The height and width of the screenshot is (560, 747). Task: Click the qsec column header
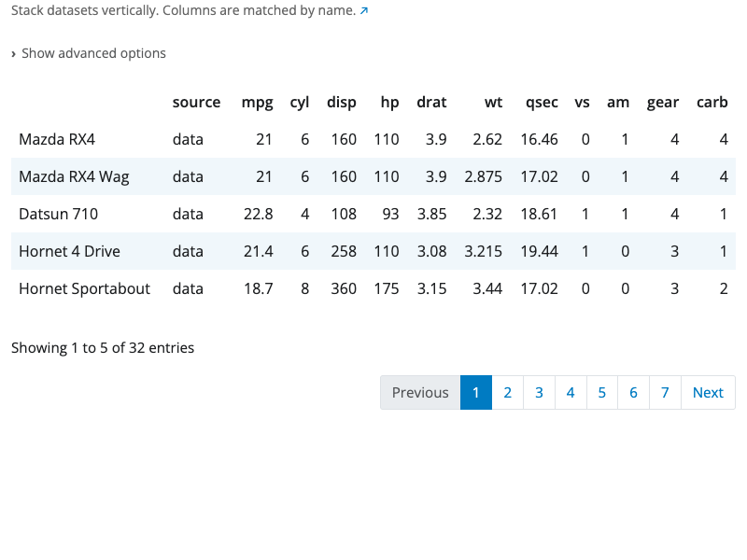(542, 103)
